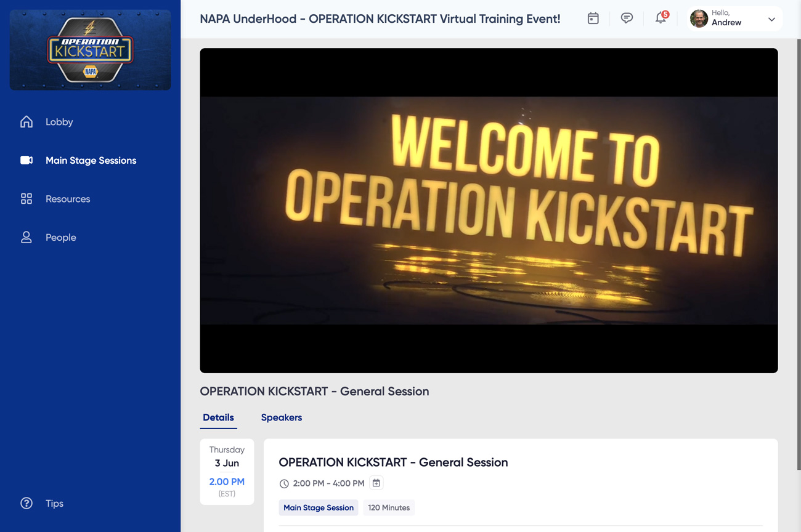801x532 pixels.
Task: Click the Main Stage Sessions camera icon
Action: pos(26,160)
